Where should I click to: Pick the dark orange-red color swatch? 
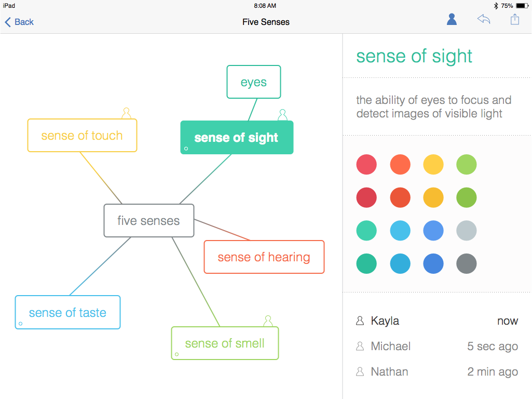pos(400,197)
